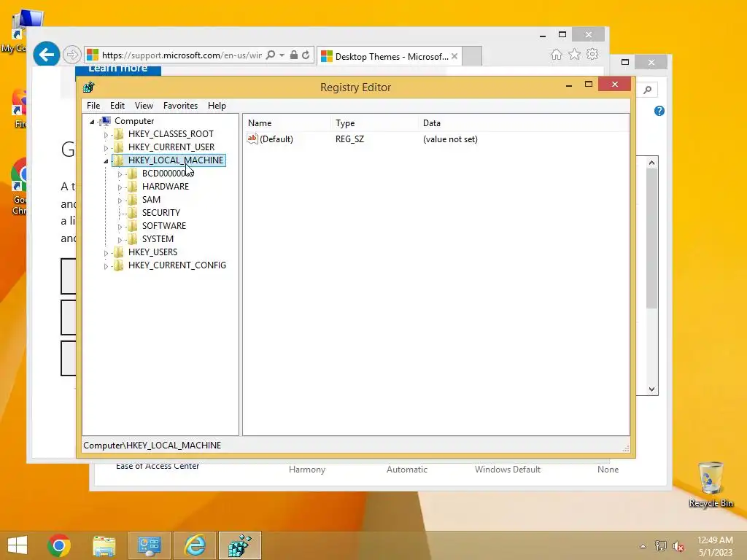
Task: Open IE Favorites star
Action: (575, 54)
